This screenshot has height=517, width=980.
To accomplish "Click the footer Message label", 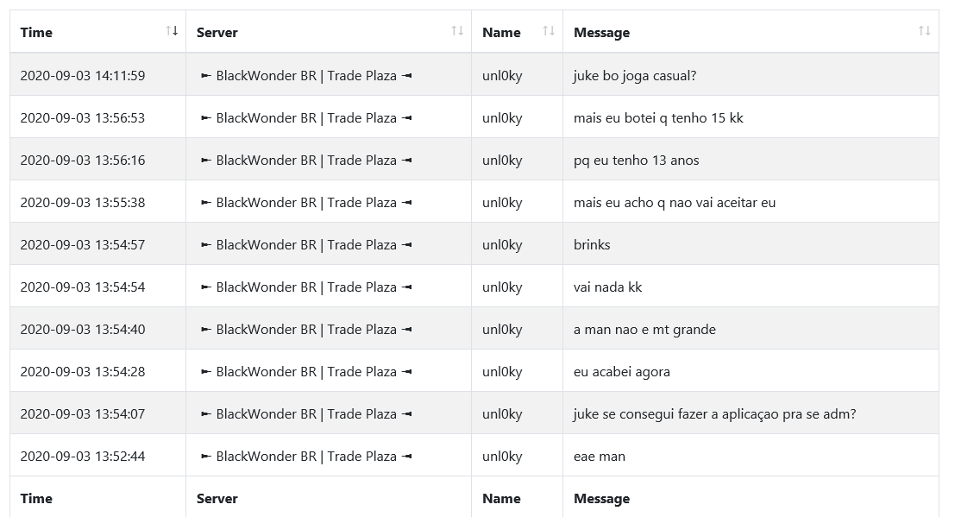I will 602,499.
